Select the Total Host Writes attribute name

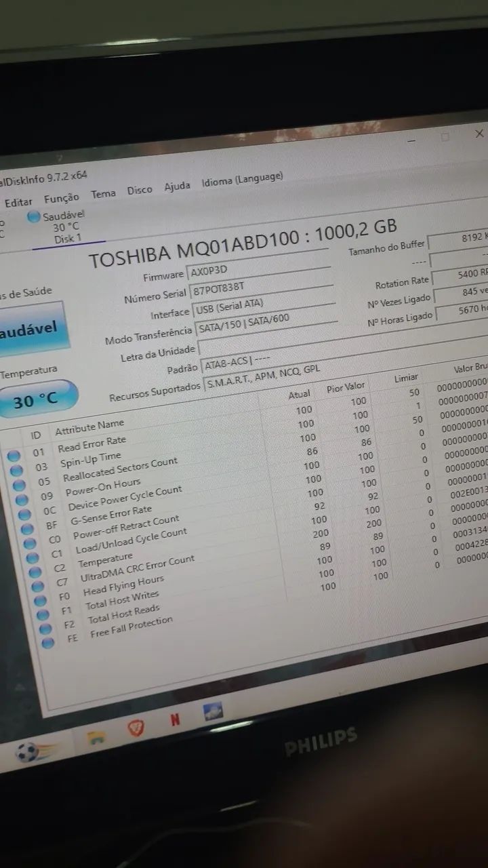coord(123,601)
